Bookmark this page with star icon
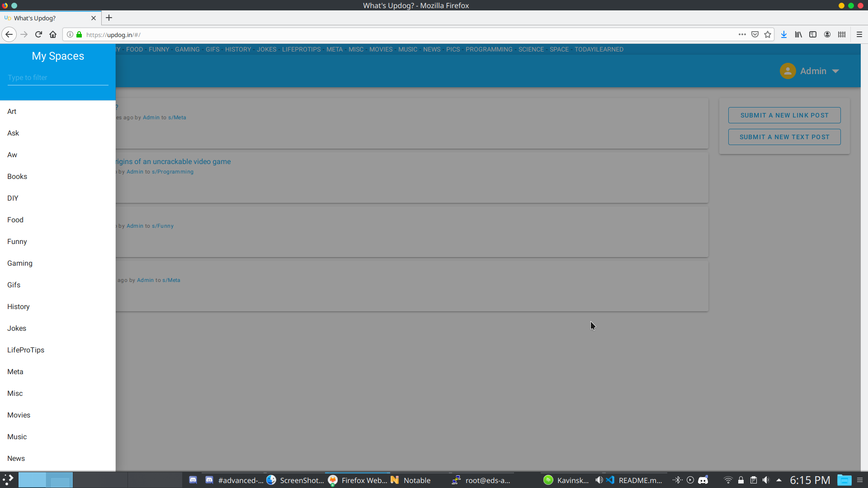Image resolution: width=868 pixels, height=488 pixels. (x=768, y=35)
